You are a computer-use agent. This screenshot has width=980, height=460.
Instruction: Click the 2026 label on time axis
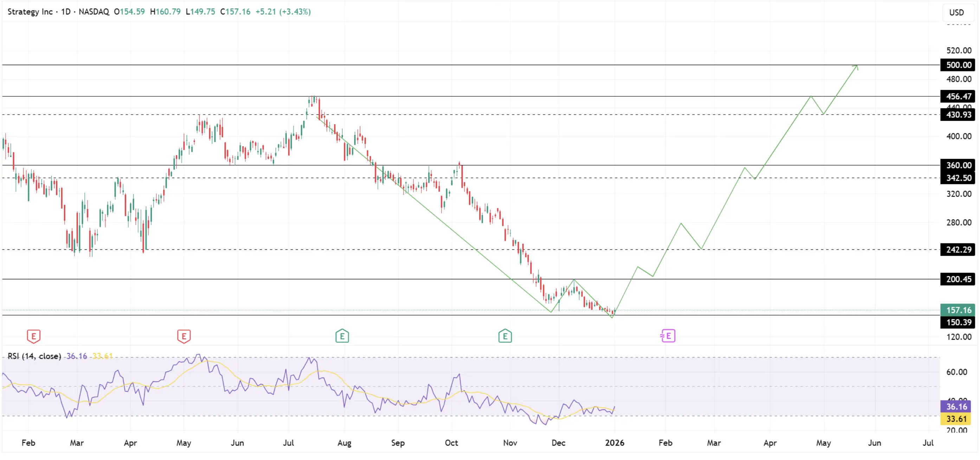click(614, 443)
